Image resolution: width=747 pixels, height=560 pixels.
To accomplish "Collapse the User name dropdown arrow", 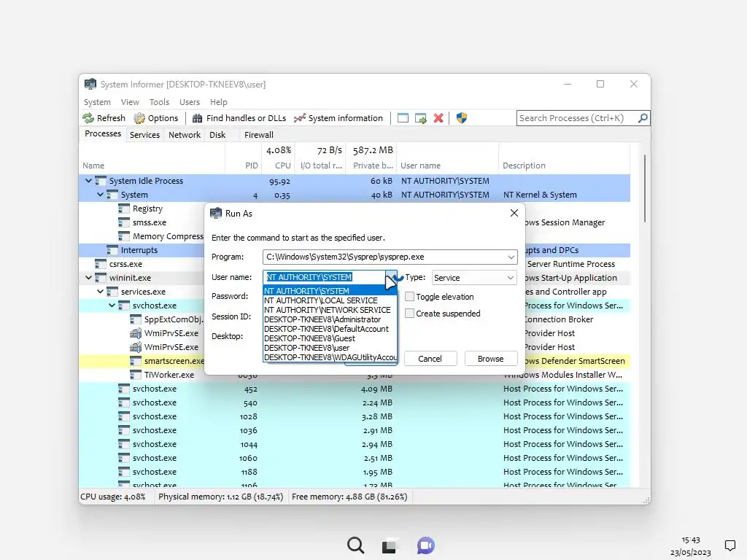I will (391, 277).
